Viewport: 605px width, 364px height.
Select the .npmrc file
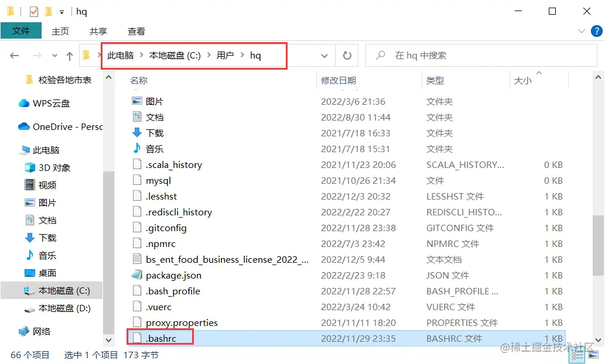click(x=160, y=243)
